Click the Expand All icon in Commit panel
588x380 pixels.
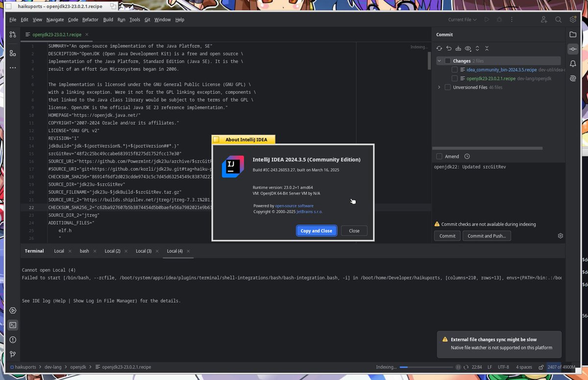tap(477, 48)
